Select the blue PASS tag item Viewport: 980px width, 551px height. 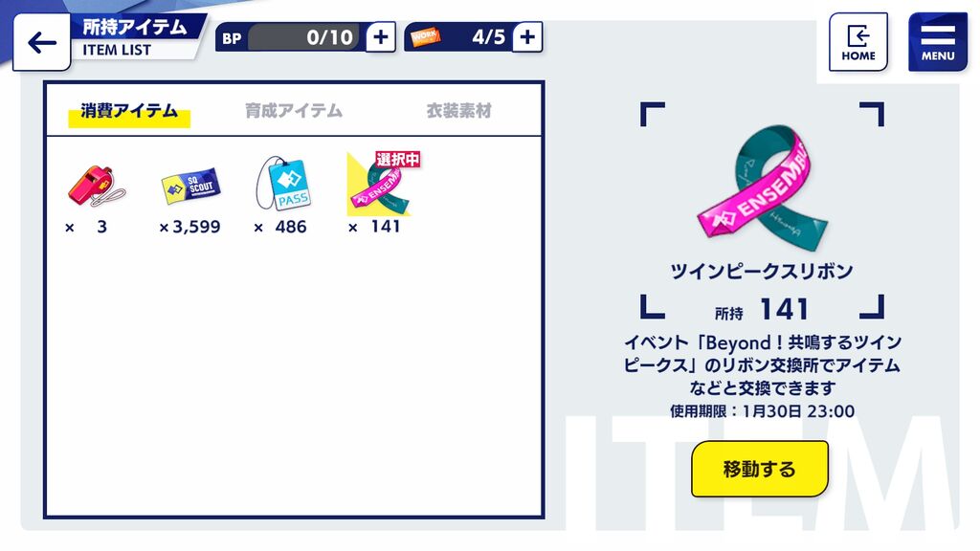point(283,183)
